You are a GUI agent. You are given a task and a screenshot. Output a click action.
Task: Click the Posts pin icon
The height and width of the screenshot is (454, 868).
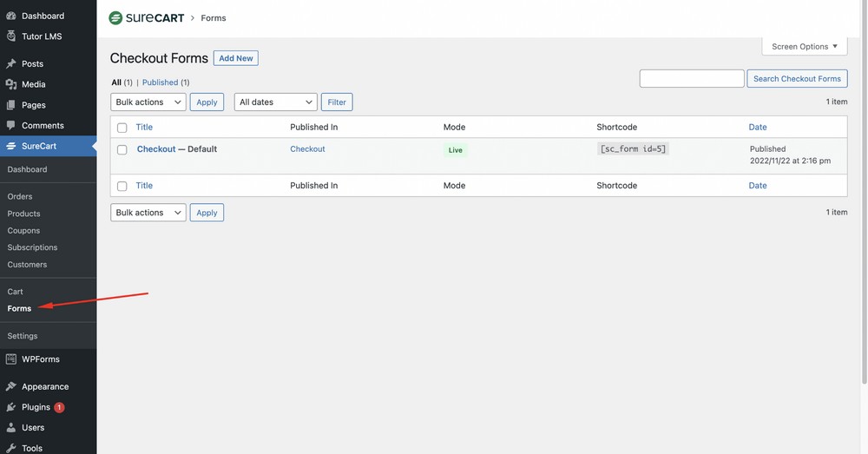pos(11,63)
